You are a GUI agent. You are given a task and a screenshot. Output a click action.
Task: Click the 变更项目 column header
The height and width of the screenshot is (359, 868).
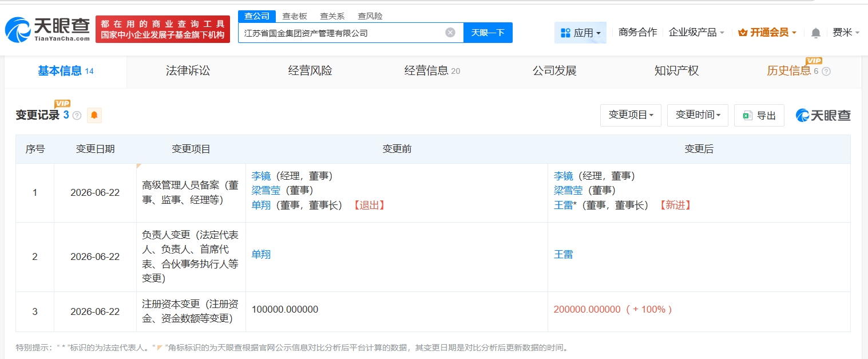[191, 149]
